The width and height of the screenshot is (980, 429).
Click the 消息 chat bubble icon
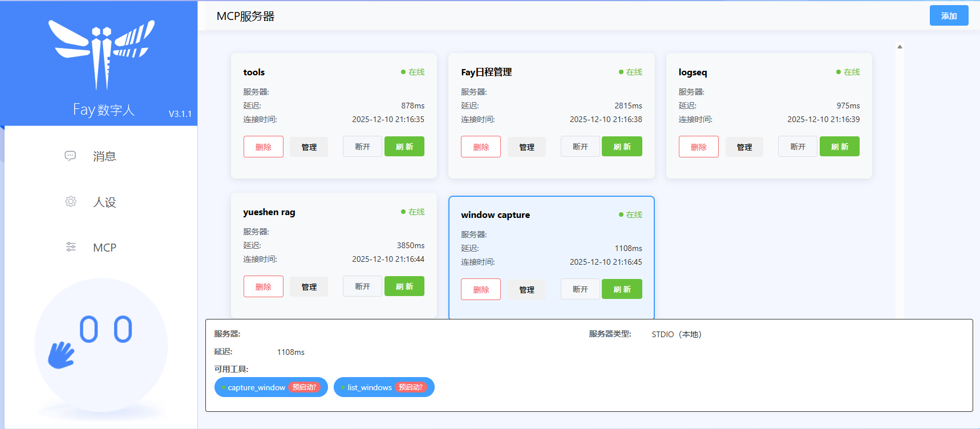coord(70,156)
